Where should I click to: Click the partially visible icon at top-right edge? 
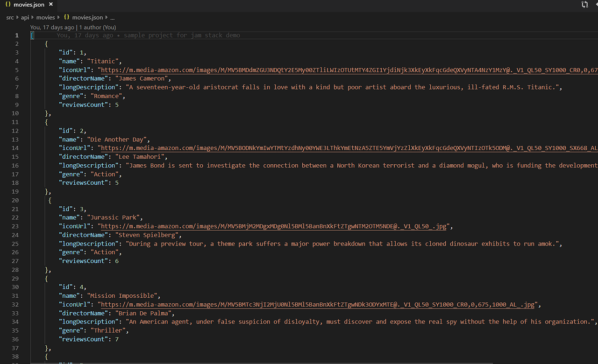coord(596,5)
